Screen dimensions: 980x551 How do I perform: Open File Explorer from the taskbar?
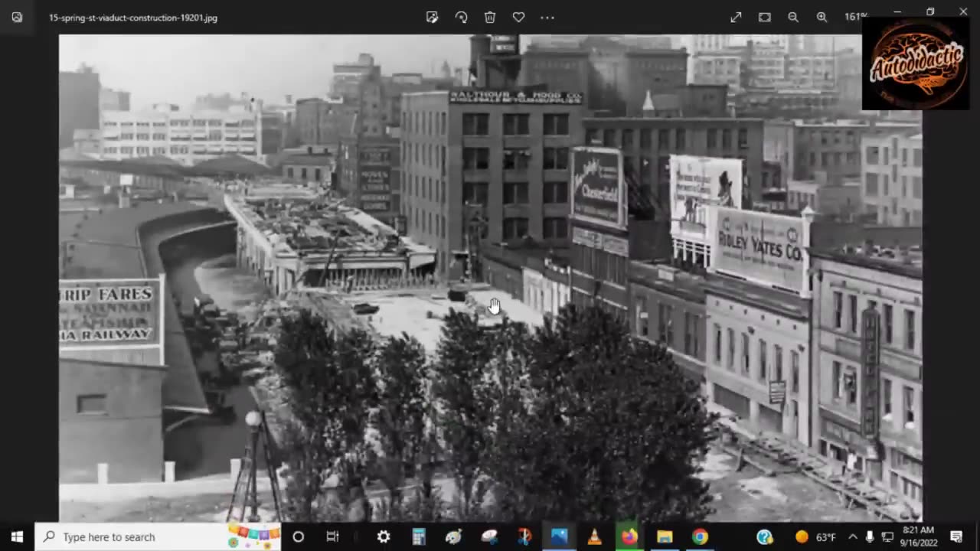pos(665,536)
